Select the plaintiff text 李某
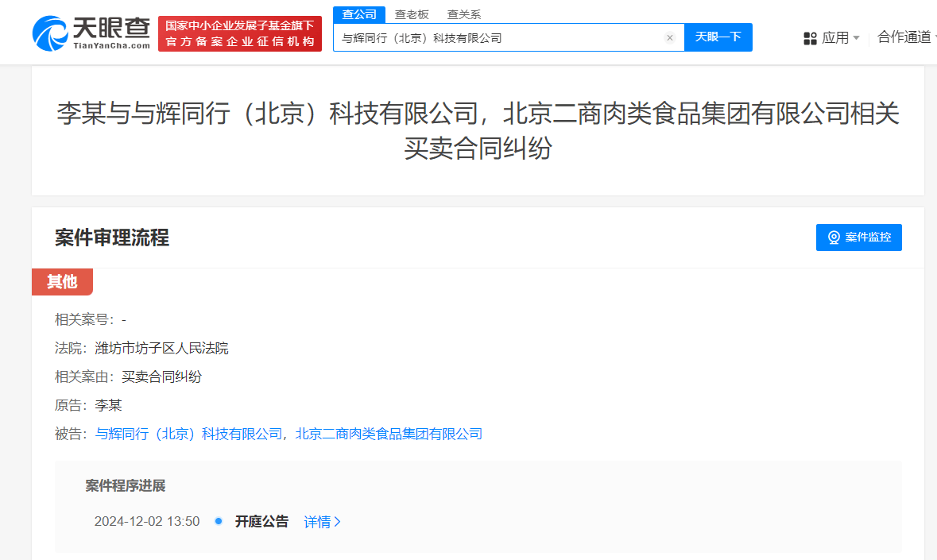 click(x=108, y=405)
